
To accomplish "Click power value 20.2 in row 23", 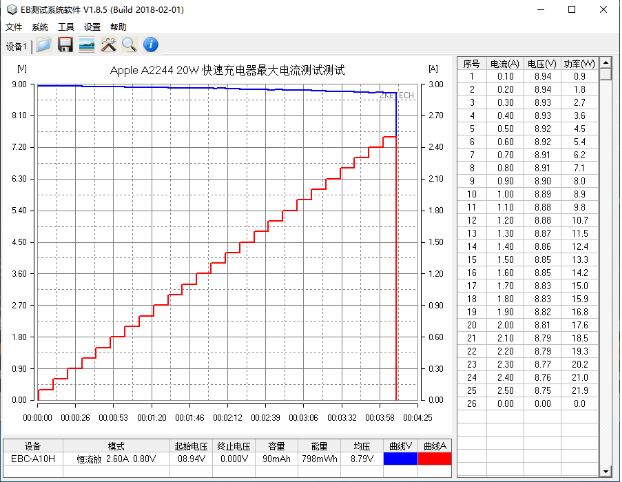I will click(x=579, y=364).
